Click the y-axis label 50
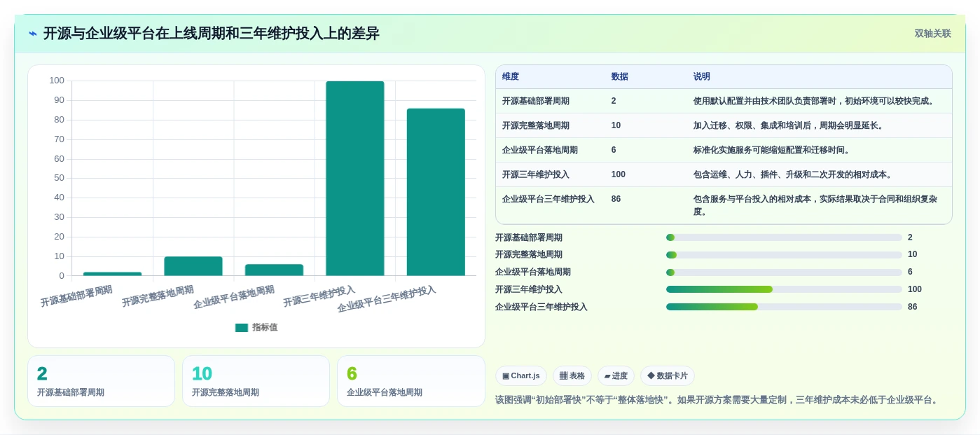980x435 pixels. point(59,178)
